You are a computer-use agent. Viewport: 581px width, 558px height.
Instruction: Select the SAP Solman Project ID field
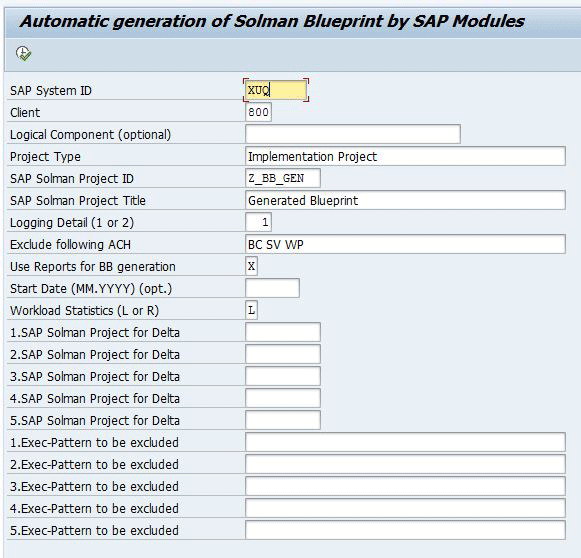(x=283, y=178)
